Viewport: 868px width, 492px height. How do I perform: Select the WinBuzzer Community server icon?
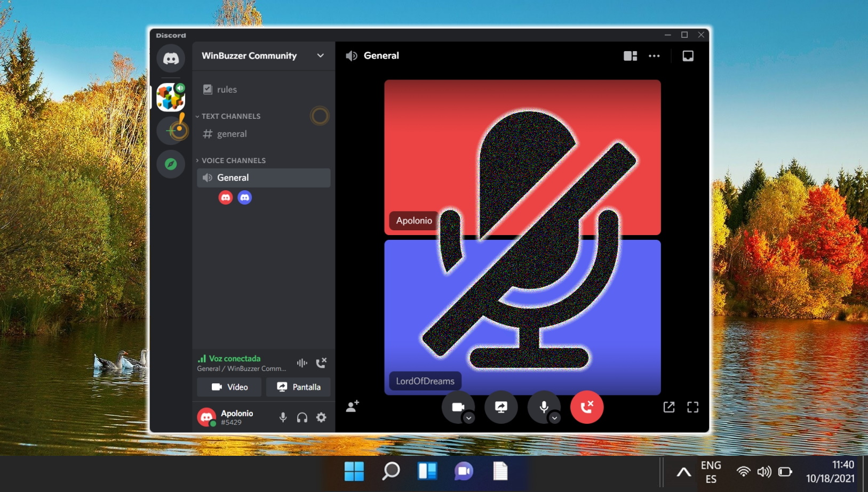[171, 97]
